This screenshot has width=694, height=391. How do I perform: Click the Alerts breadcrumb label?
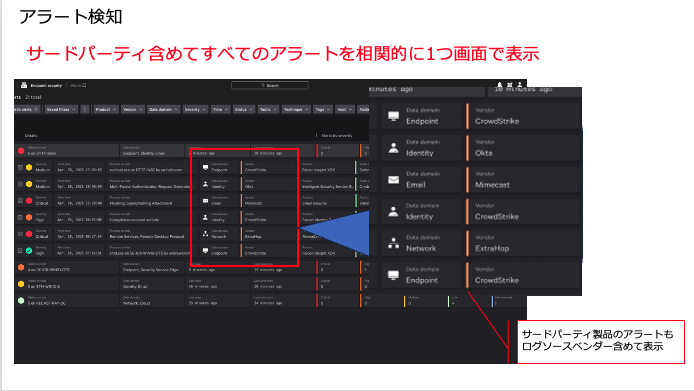click(x=76, y=85)
